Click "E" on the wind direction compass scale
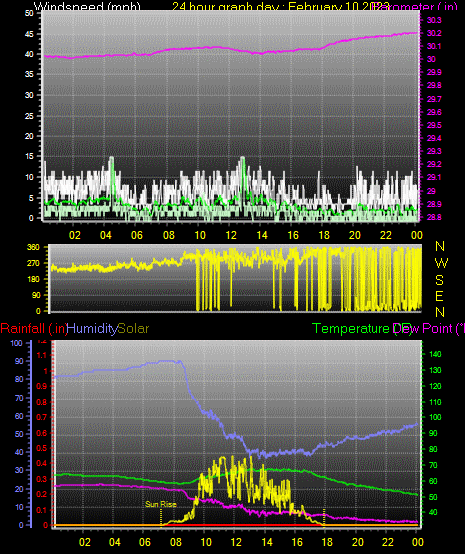 click(439, 296)
